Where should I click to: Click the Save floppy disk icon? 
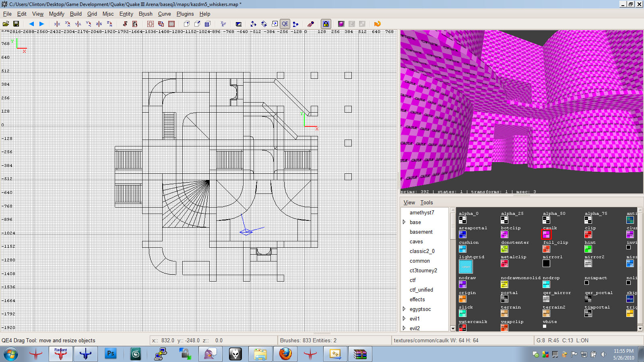(x=16, y=24)
